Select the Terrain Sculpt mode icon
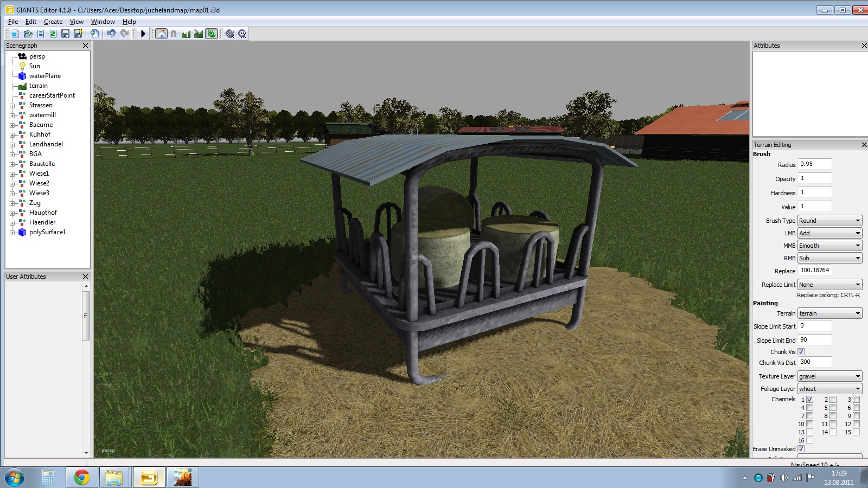Image resolution: width=868 pixels, height=488 pixels. click(x=186, y=34)
